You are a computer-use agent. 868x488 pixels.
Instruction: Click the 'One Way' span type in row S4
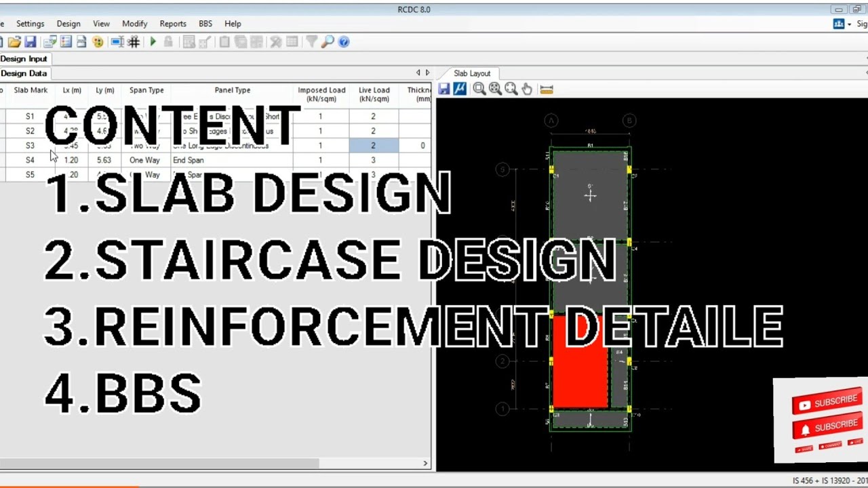pyautogui.click(x=146, y=161)
